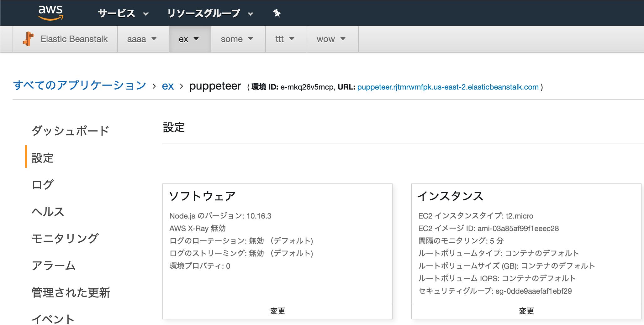The height and width of the screenshot is (325, 644).
Task: Click the Elastic Beanstalk logo icon
Action: [28, 39]
